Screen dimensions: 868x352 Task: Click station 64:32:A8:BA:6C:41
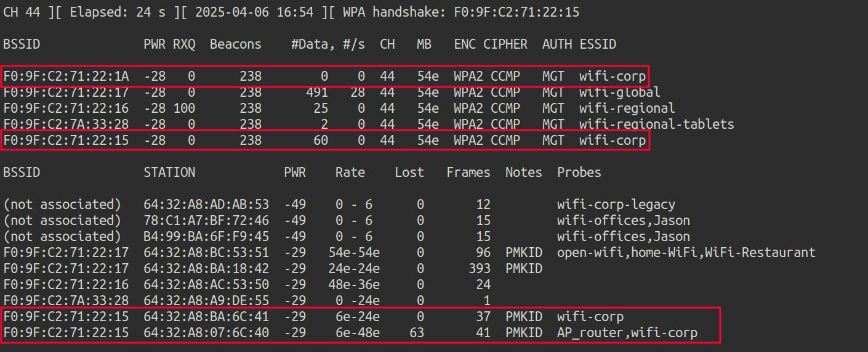tap(206, 317)
